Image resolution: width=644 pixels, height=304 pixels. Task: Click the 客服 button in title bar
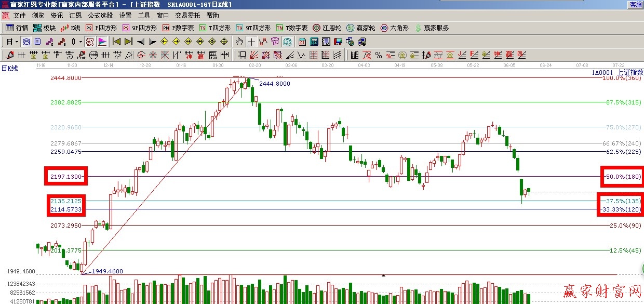635,4
